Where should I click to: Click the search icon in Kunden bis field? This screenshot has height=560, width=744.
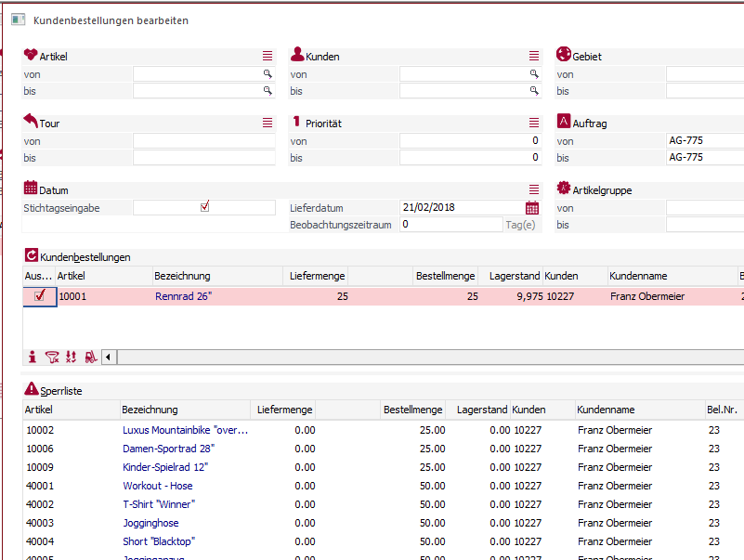pos(534,91)
